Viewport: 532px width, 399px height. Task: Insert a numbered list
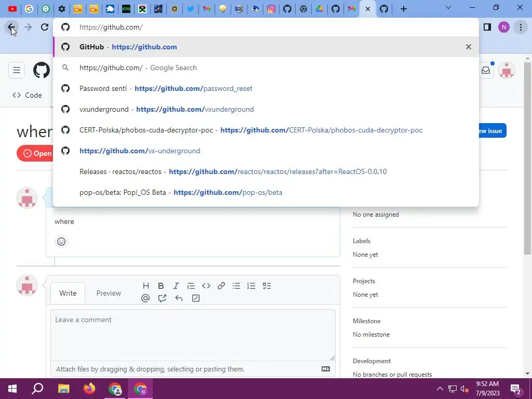(x=251, y=286)
